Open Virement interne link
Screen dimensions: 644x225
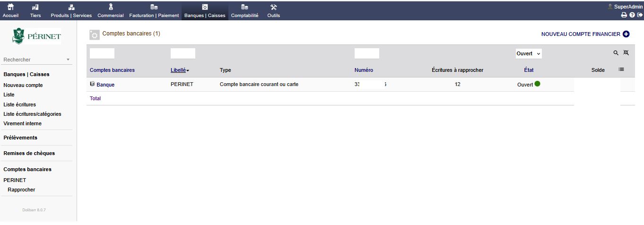coord(22,123)
